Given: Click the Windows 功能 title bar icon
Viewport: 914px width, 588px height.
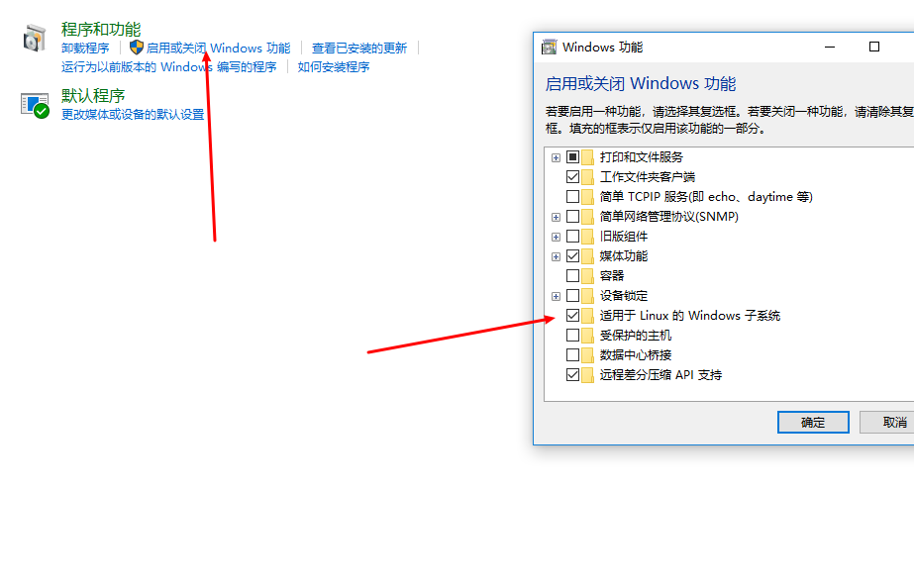Looking at the screenshot, I should 550,48.
